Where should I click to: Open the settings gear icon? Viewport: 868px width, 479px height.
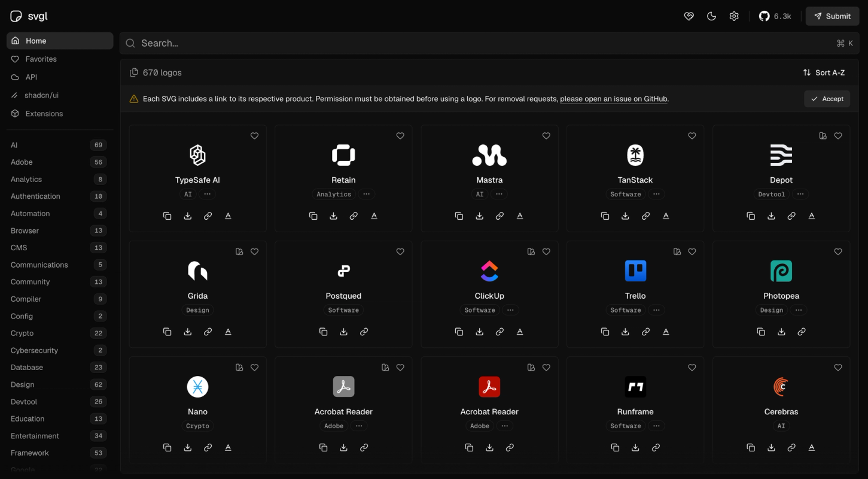point(734,16)
